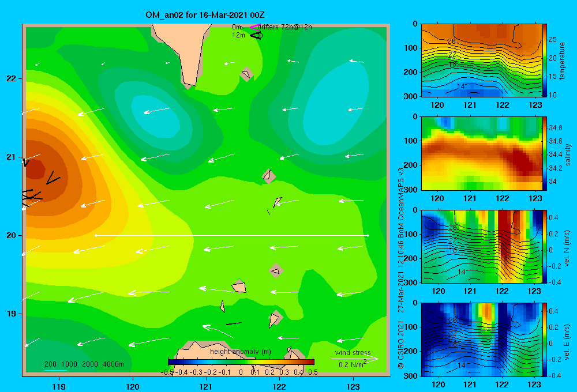Click the '0.2 N/m2' wind stress scale value
The image size is (577, 392).
tap(352, 364)
